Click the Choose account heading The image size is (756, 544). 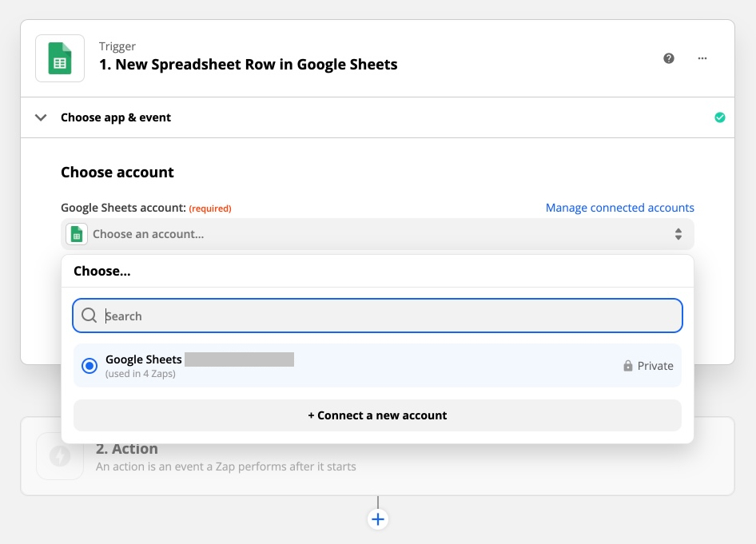(x=117, y=173)
